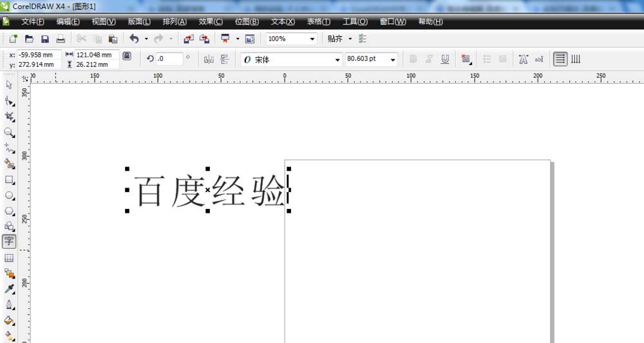Toggle Underline text formatting
644x343 pixels.
[x=445, y=59]
